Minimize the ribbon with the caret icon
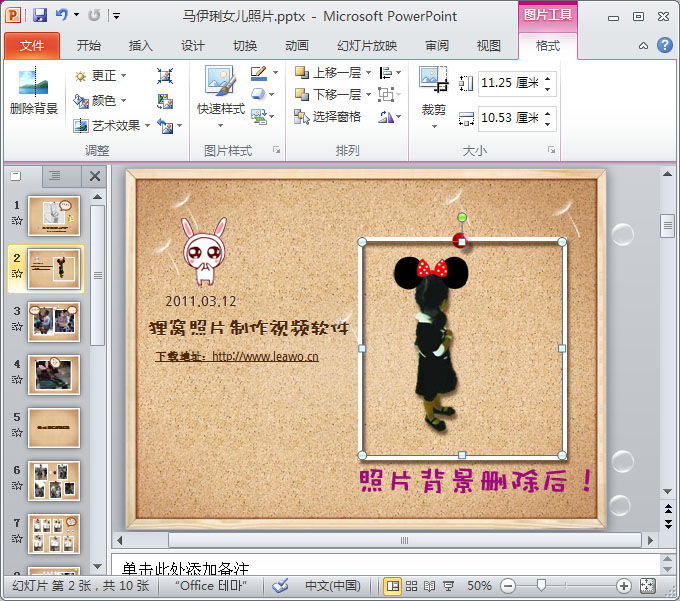 644,46
